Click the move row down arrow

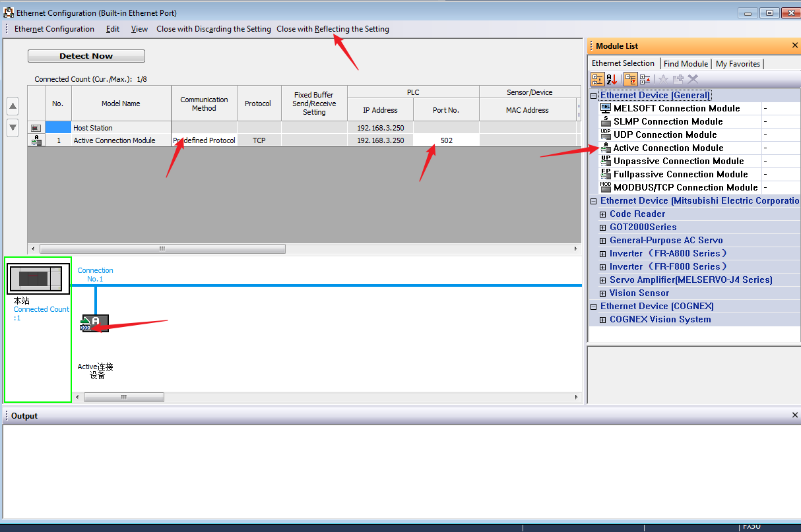13,127
